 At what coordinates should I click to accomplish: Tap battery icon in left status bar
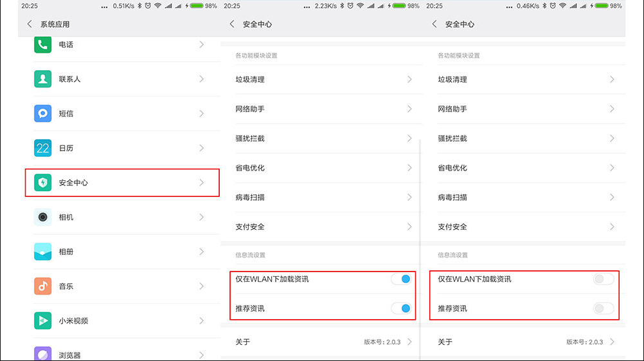tap(196, 6)
